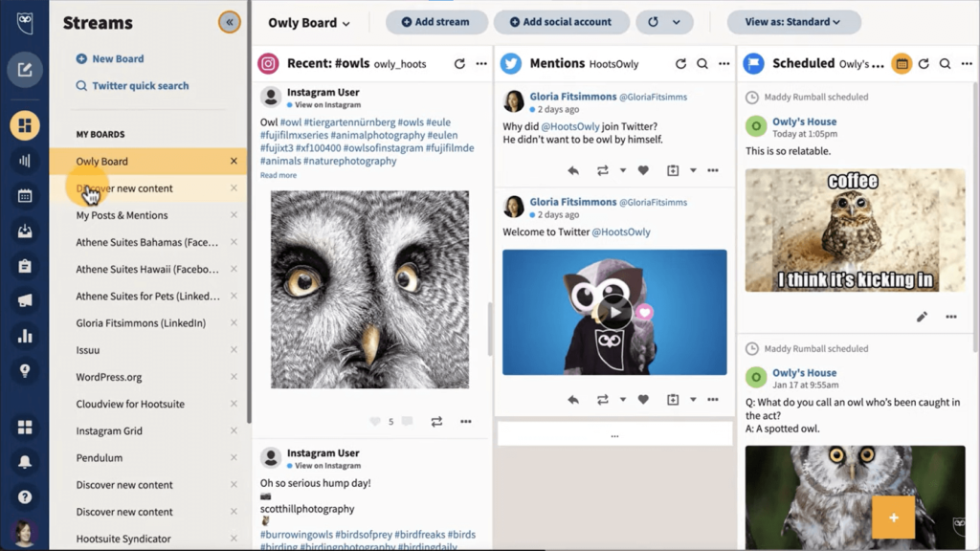Collapse the Streams panel with double chevron
Image resolution: width=980 pixels, height=551 pixels.
pos(230,23)
